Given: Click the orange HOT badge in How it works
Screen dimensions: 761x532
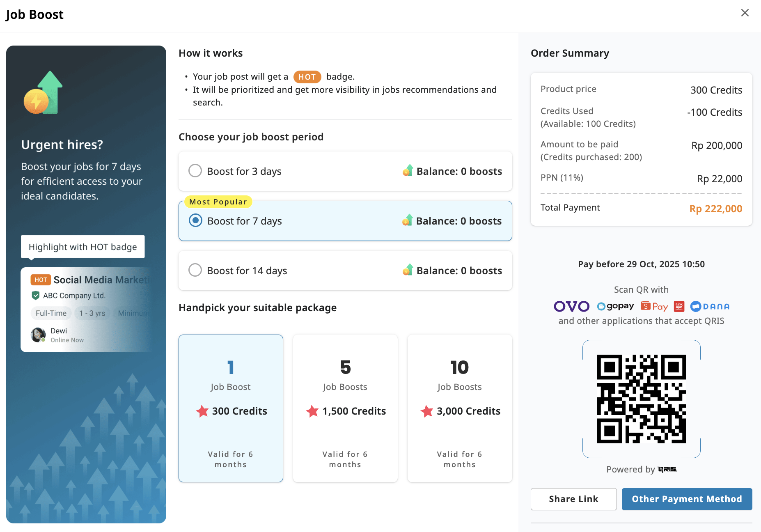Looking at the screenshot, I should coord(307,77).
